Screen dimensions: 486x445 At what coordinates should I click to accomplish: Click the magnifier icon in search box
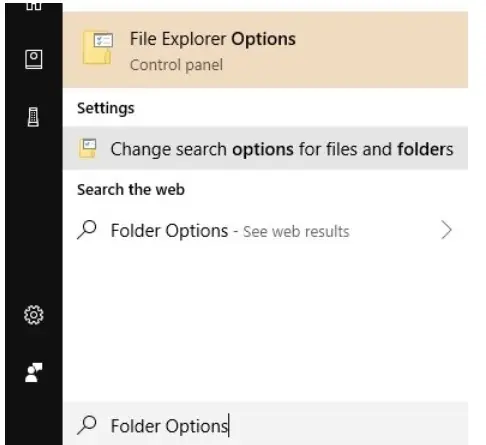coord(87,425)
